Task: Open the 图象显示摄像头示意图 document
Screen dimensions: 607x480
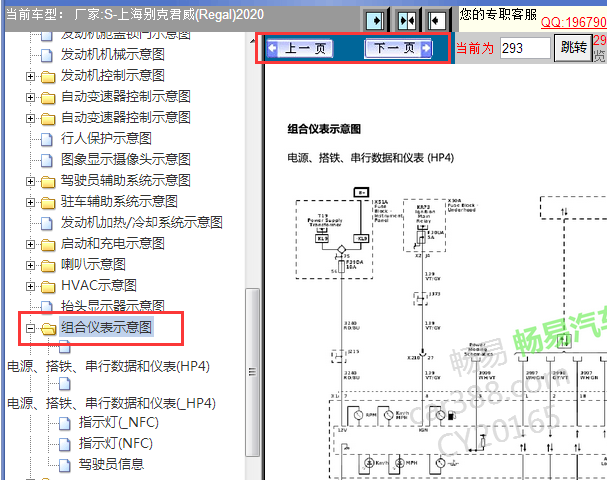Action: tap(125, 159)
